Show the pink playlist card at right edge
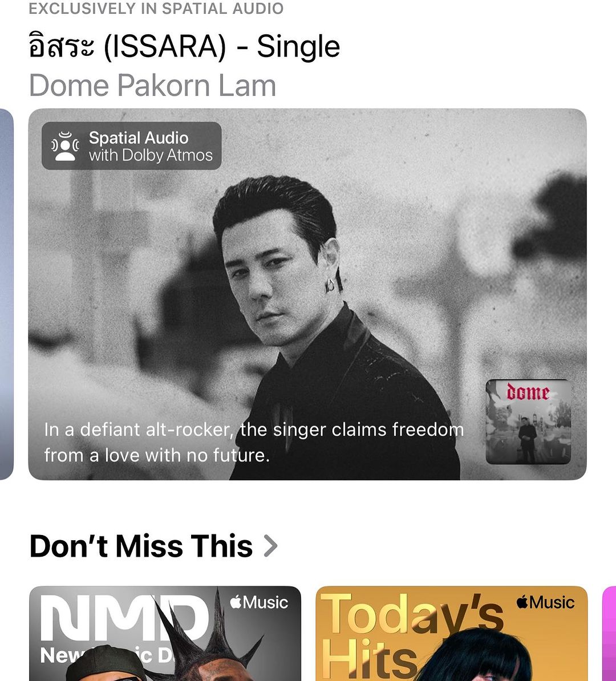Viewport: 616px width, 681px height. tap(609, 634)
